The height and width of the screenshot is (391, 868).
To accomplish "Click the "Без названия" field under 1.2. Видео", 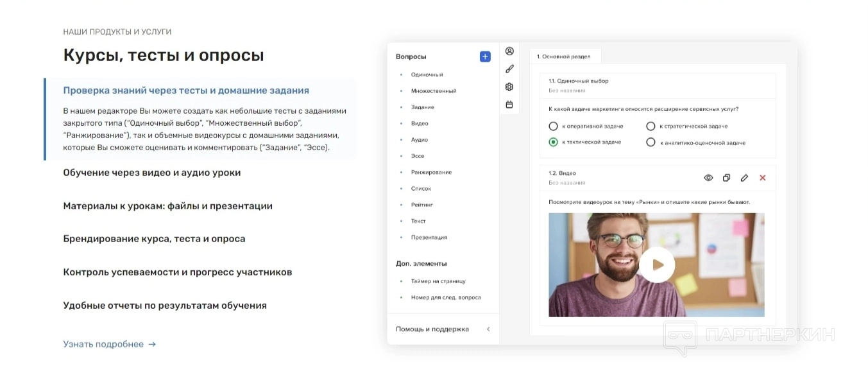I will click(x=567, y=183).
